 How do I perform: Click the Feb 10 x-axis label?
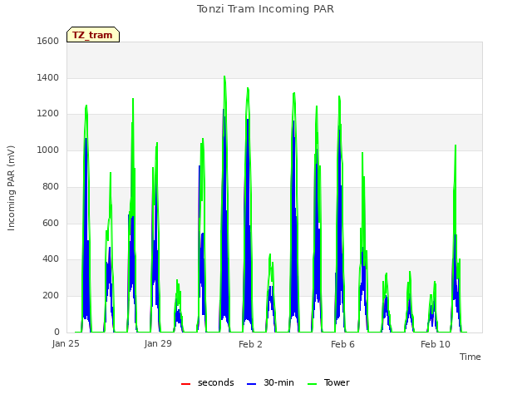pos(436,344)
